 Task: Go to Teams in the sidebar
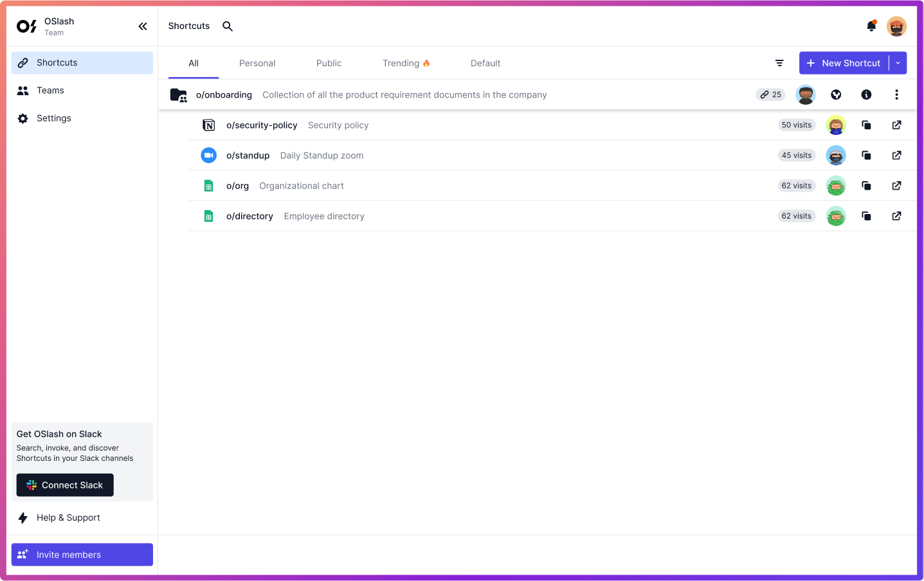[x=50, y=91]
